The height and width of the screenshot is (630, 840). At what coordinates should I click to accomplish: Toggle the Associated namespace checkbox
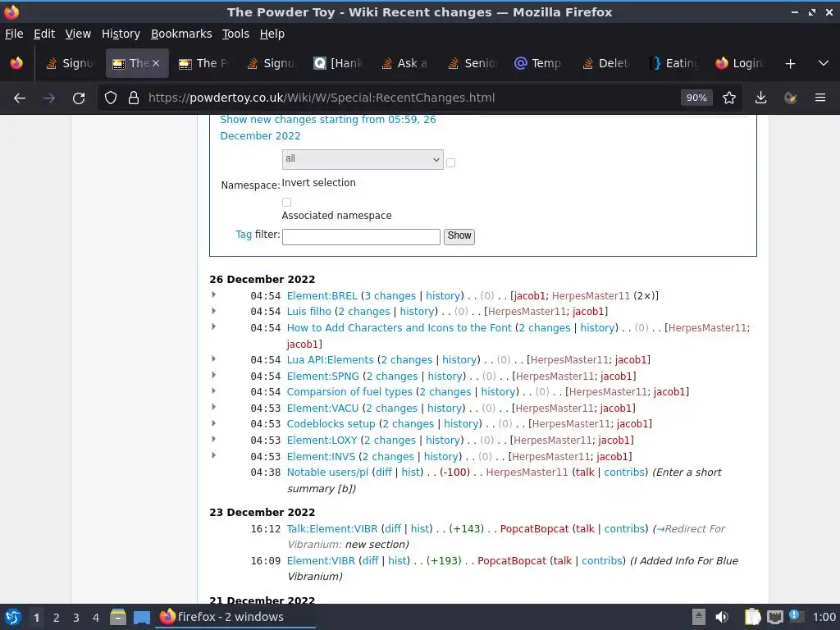pyautogui.click(x=286, y=202)
